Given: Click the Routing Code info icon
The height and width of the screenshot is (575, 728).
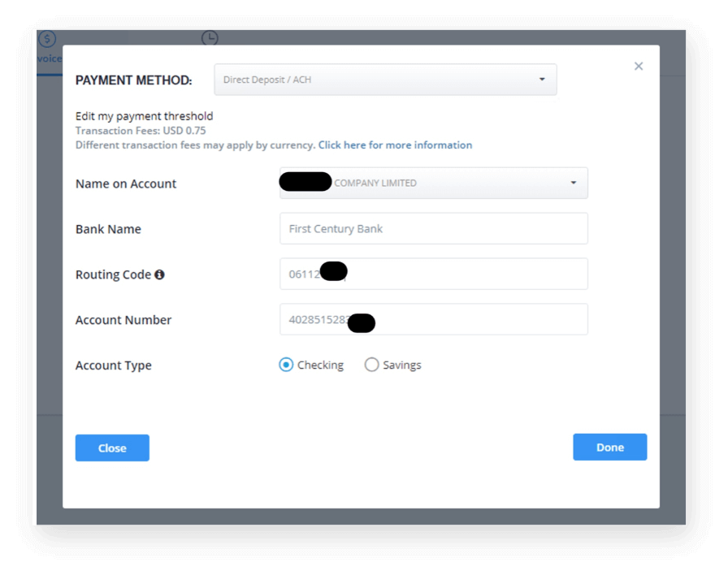Looking at the screenshot, I should [160, 275].
